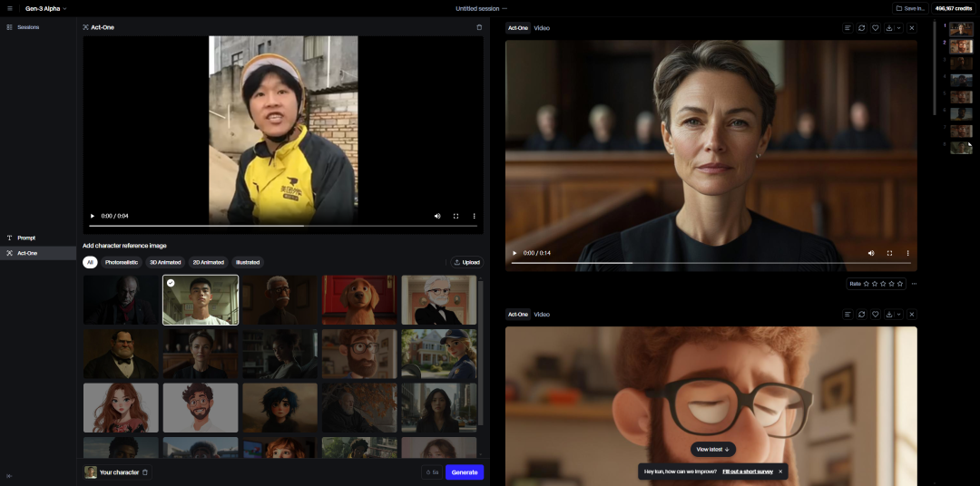This screenshot has width=980, height=486.
Task: Filter characters by Photorealistic
Action: pos(122,262)
